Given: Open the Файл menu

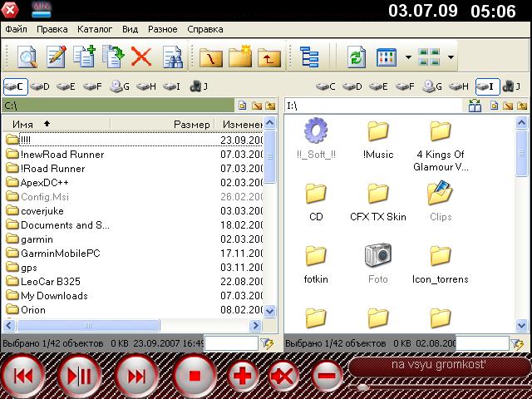Looking at the screenshot, I should point(16,29).
